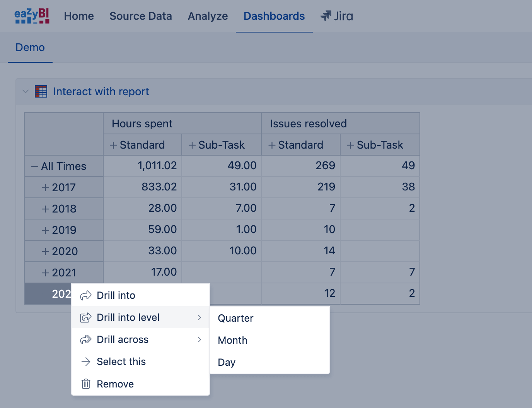Open the Demo dashboard tab
The height and width of the screenshot is (408, 532).
30,47
